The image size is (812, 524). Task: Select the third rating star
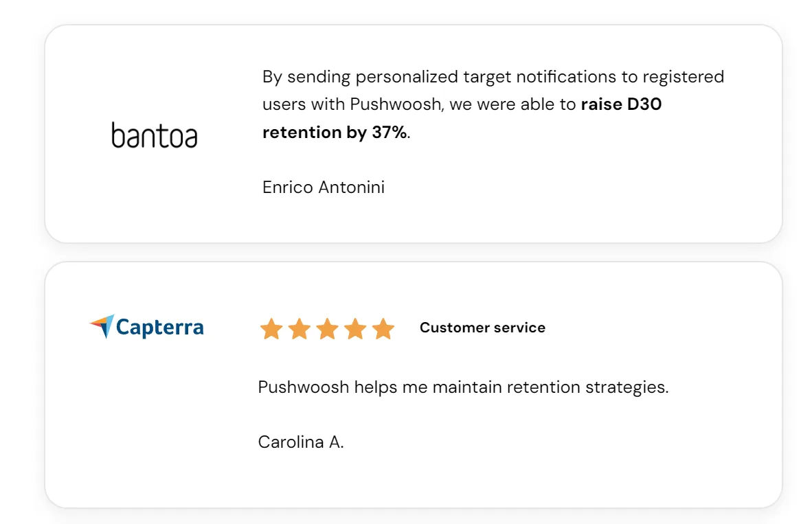click(x=328, y=329)
